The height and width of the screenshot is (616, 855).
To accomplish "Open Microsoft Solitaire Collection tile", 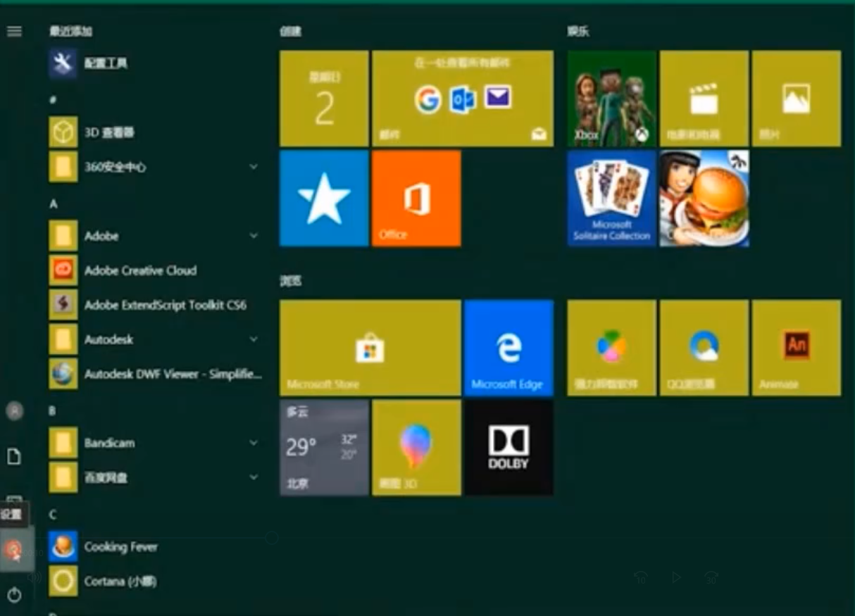I will (611, 199).
